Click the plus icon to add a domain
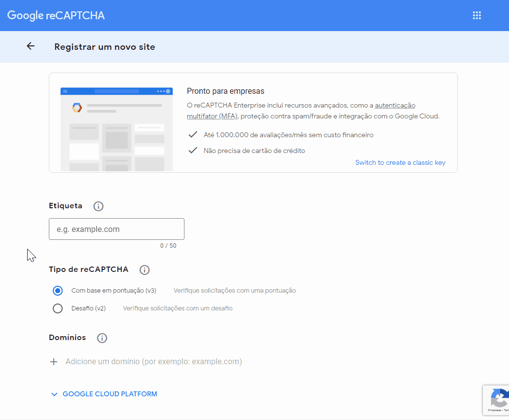 pyautogui.click(x=54, y=362)
